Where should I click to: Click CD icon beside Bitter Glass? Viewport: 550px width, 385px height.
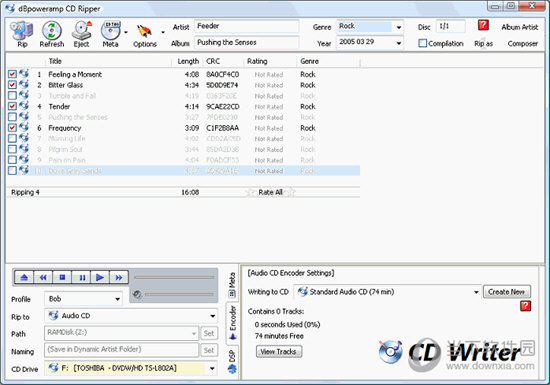[24, 85]
